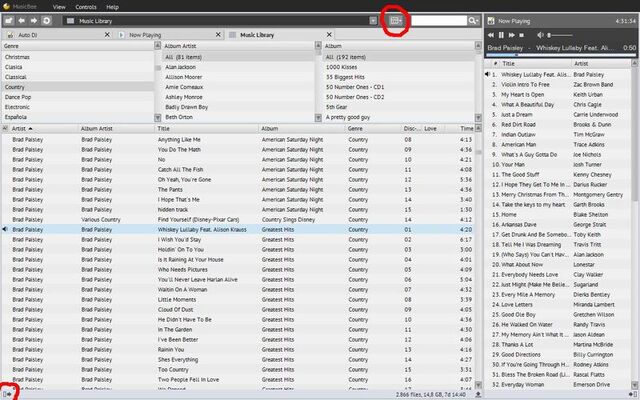Sort tracks by the Time column header
640x400 pixels.
[x=460, y=129]
